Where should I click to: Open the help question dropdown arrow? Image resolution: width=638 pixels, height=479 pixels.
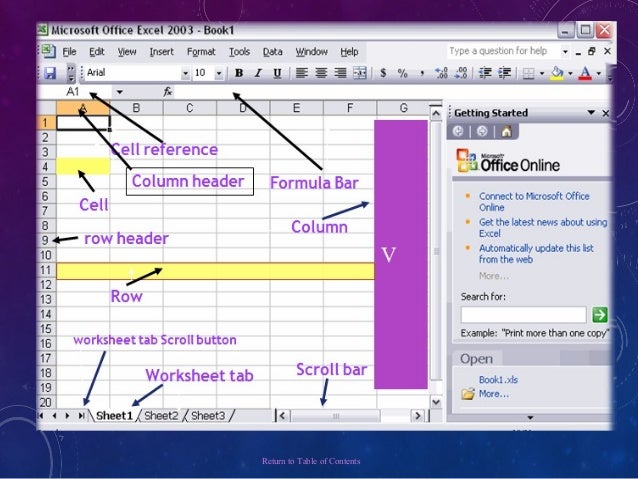(565, 52)
